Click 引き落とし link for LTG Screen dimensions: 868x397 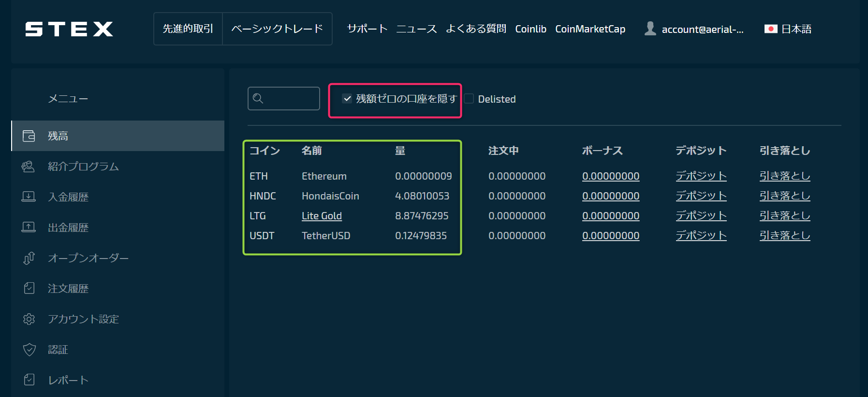[x=785, y=216]
